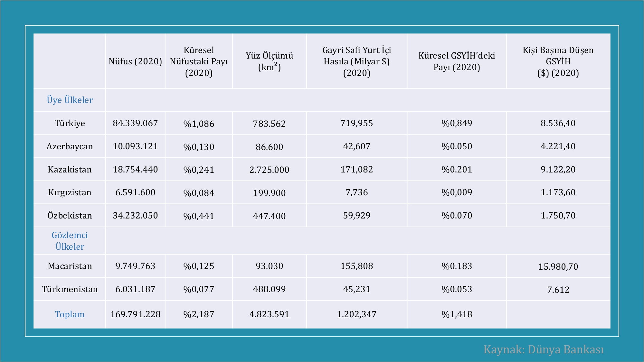The width and height of the screenshot is (644, 362).
Task: Click the Türkiye row label
Action: coord(70,123)
